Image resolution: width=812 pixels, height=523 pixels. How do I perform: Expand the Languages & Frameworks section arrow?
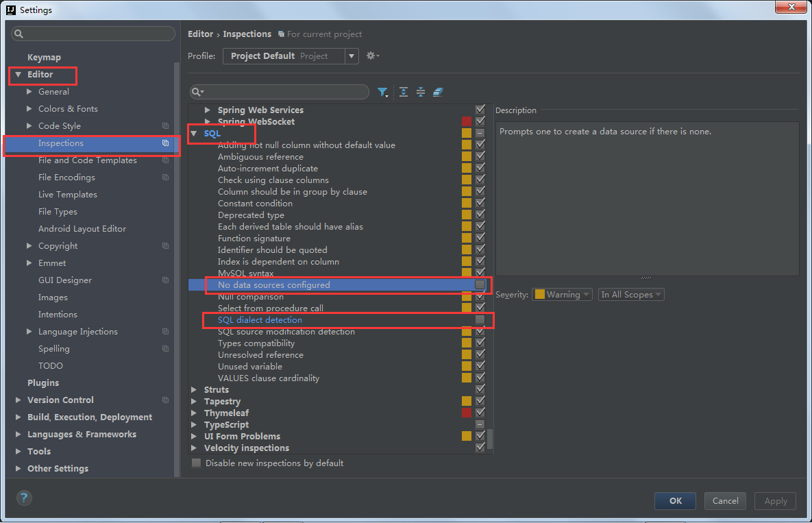click(x=18, y=434)
